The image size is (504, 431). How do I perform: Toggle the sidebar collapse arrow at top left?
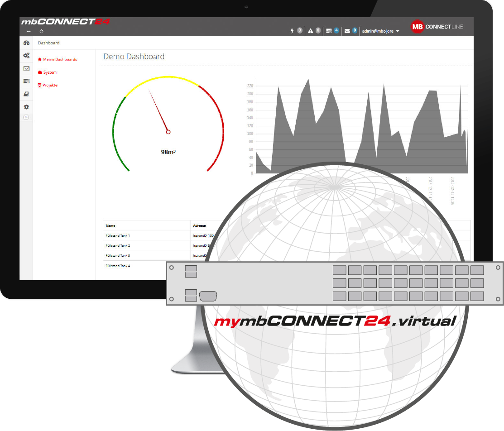tap(29, 31)
